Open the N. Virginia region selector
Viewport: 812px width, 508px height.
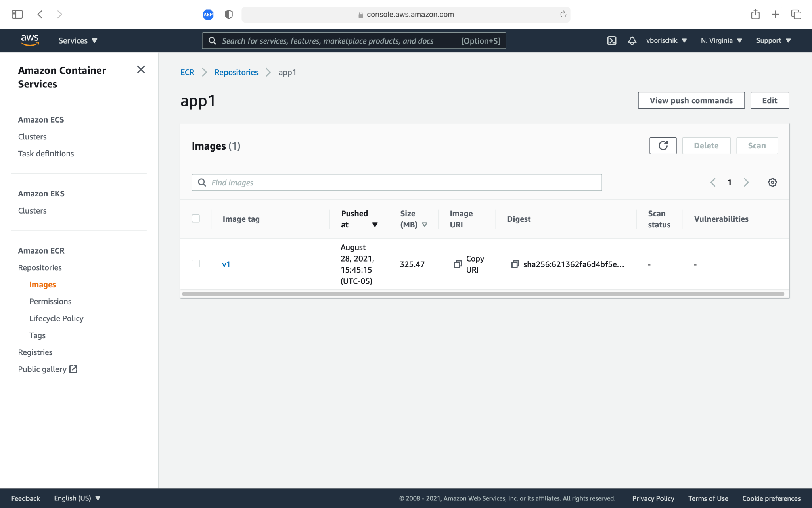click(721, 40)
